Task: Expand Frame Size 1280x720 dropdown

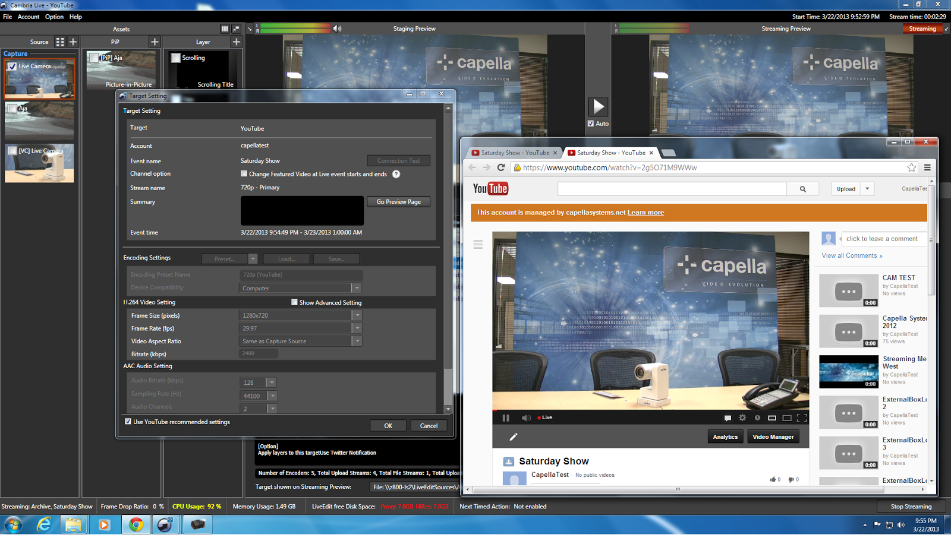Action: click(357, 315)
